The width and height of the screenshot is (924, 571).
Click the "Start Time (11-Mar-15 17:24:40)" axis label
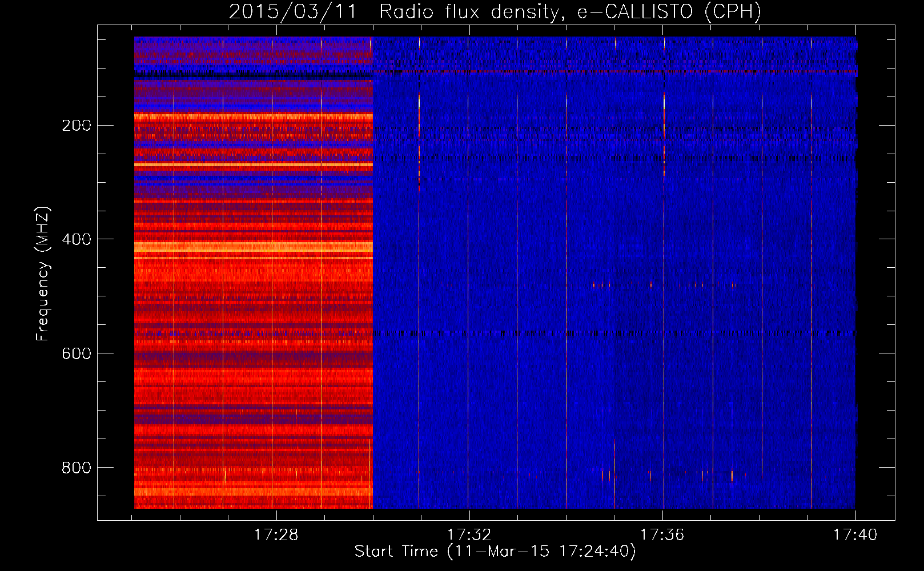point(495,552)
